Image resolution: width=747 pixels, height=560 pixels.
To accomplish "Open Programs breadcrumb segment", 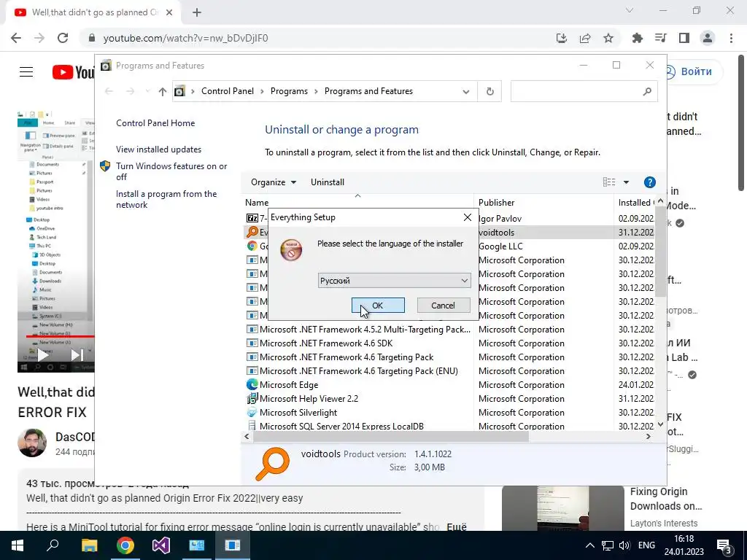I will 289,91.
